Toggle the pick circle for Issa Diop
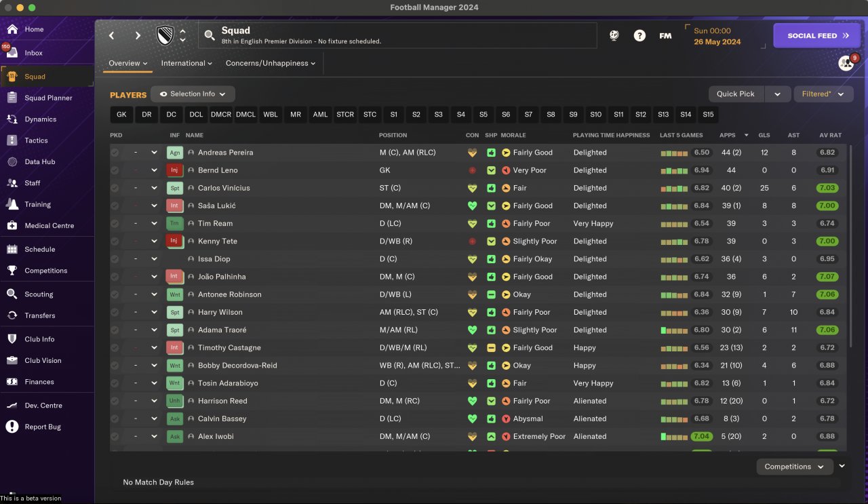This screenshot has width=868, height=504. [115, 259]
